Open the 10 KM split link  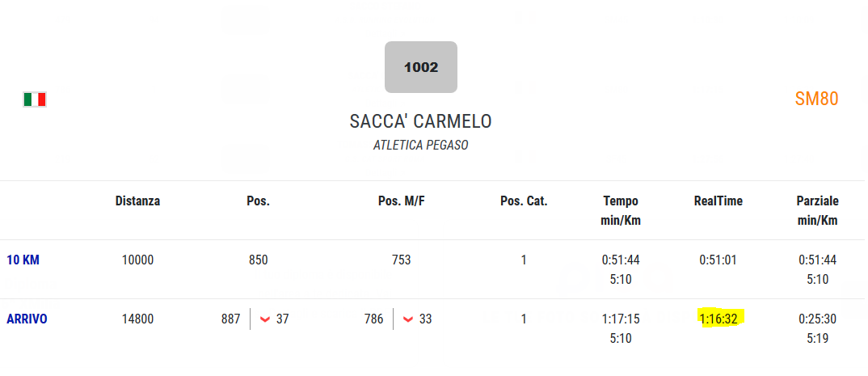coord(23,260)
